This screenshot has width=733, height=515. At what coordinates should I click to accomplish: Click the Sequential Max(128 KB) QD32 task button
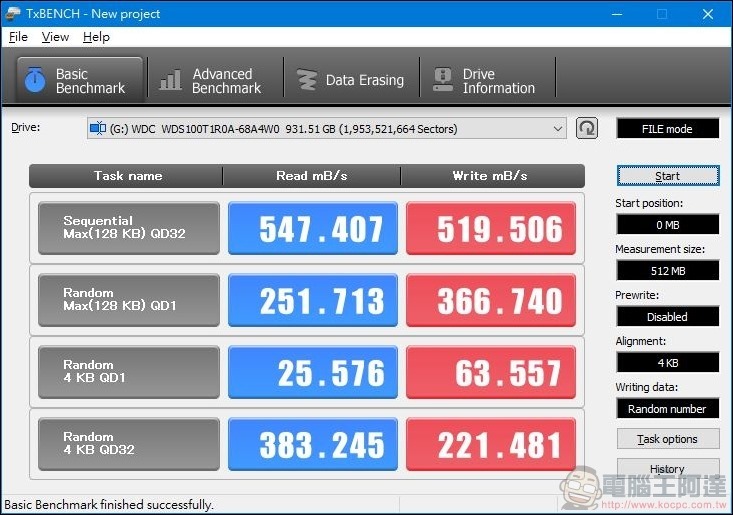(129, 228)
